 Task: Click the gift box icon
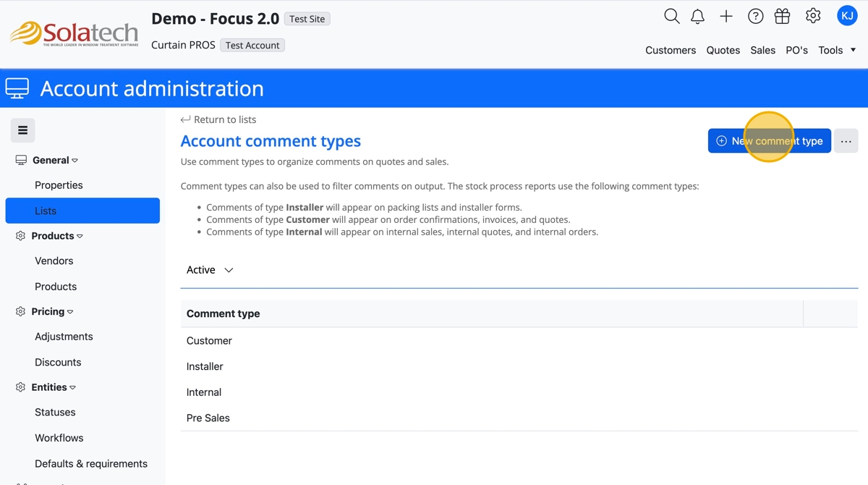click(782, 17)
